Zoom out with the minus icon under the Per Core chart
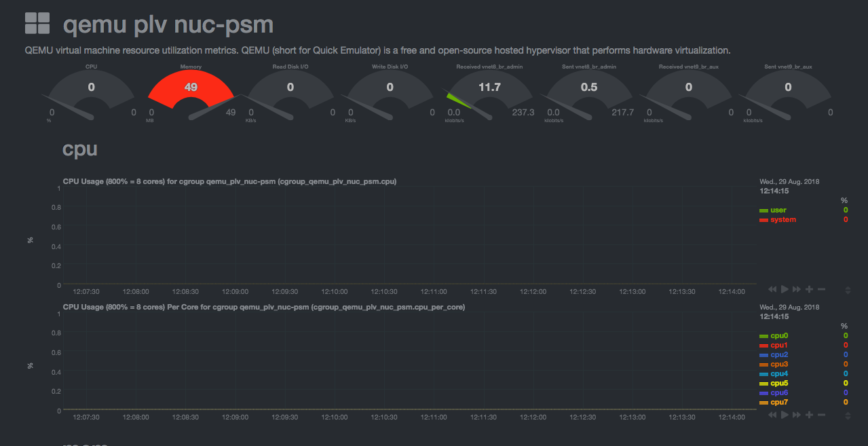Image resolution: width=868 pixels, height=446 pixels. [x=820, y=414]
